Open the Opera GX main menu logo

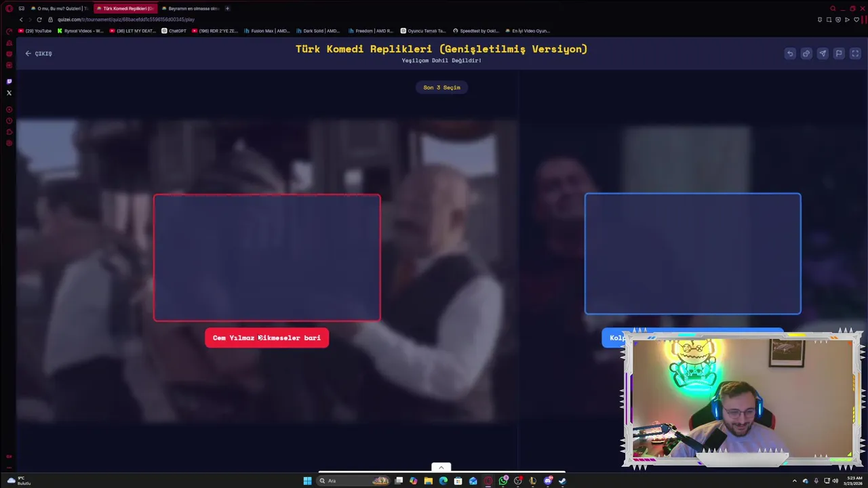9,9
